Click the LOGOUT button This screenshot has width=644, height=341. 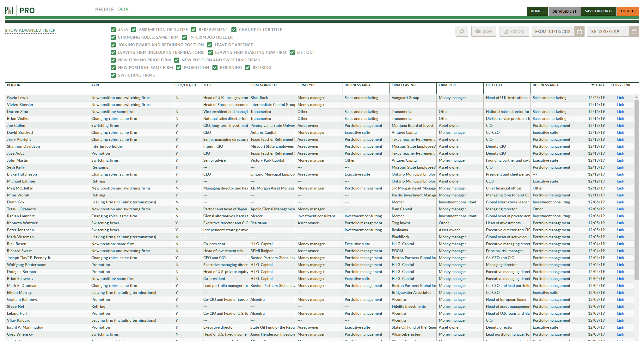point(628,11)
